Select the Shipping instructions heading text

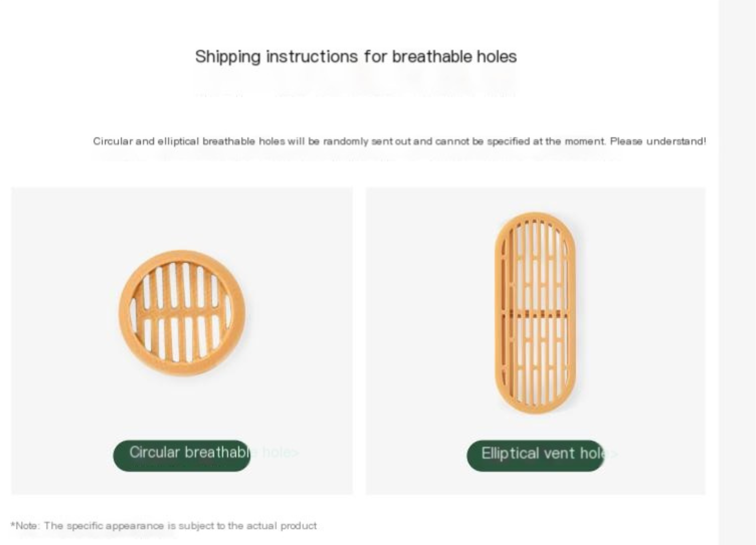(x=356, y=56)
